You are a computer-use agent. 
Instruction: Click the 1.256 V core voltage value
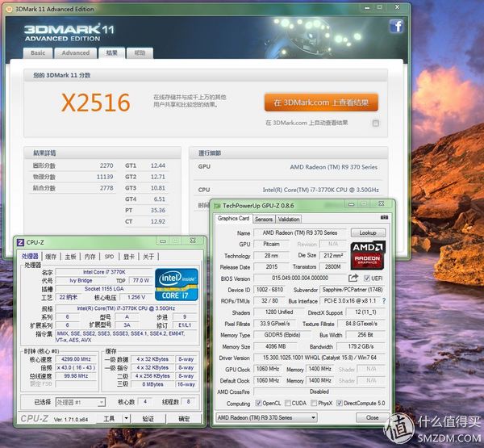136,297
